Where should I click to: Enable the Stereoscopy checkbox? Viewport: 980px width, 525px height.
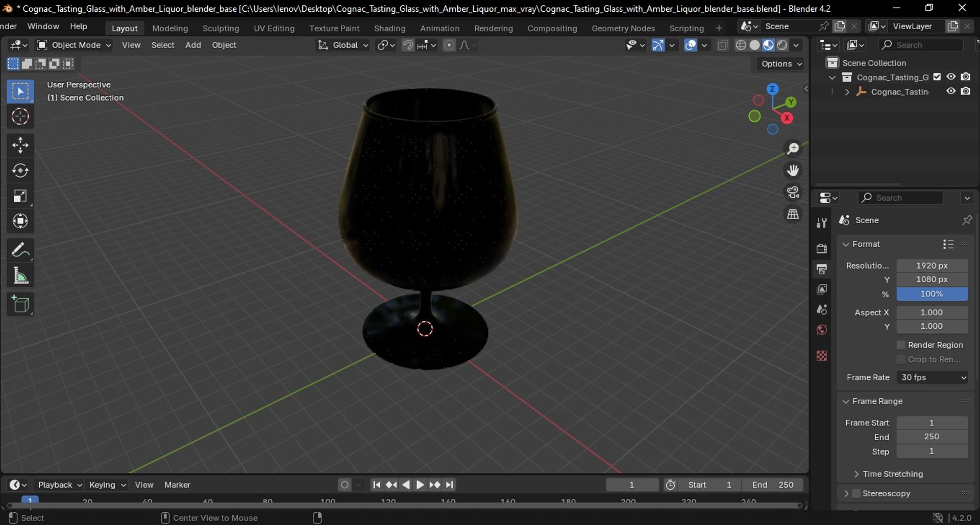coord(856,493)
